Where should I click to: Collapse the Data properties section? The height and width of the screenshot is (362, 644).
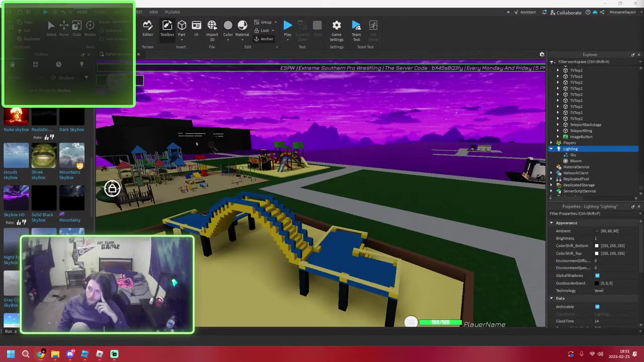pos(552,298)
